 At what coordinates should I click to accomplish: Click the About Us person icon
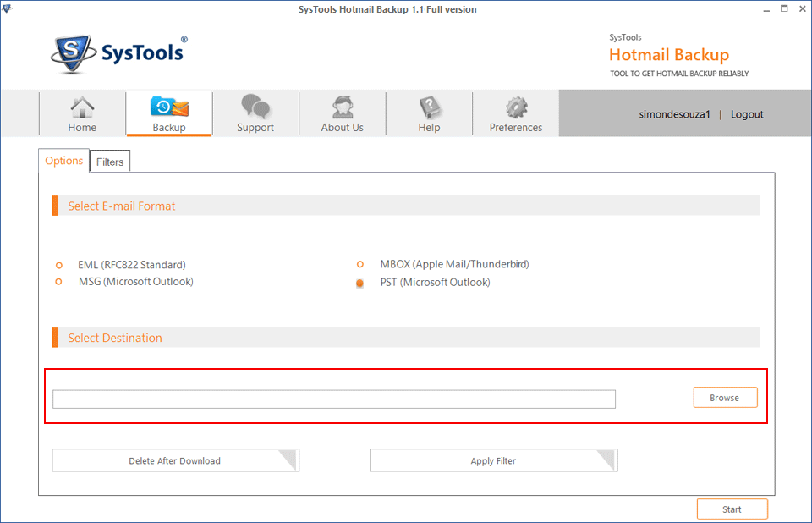(343, 107)
